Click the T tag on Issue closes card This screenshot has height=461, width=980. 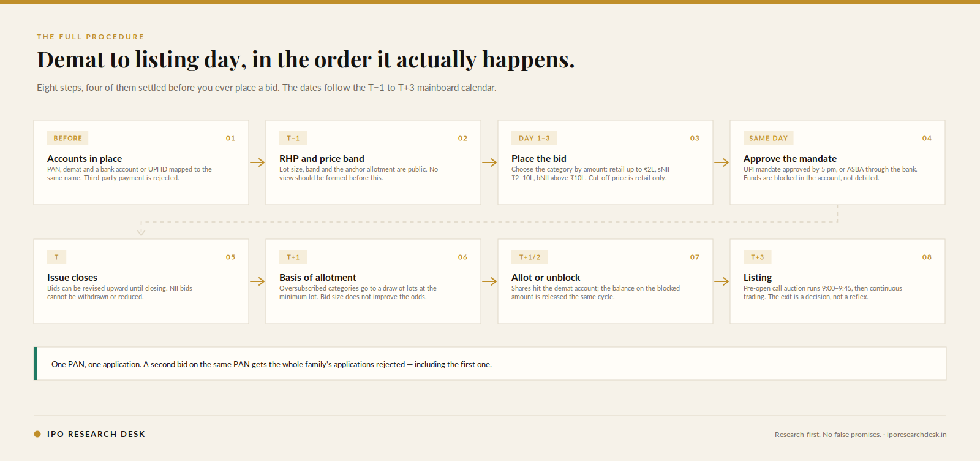56,257
